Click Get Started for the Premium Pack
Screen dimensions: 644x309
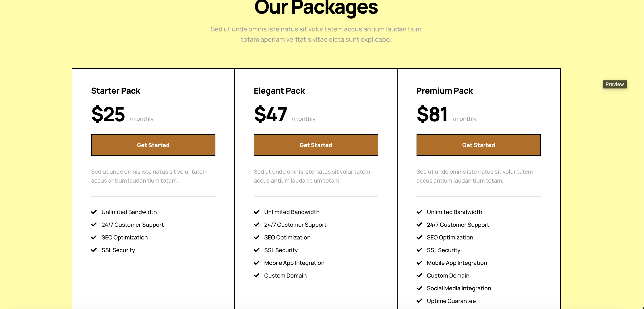tap(478, 145)
